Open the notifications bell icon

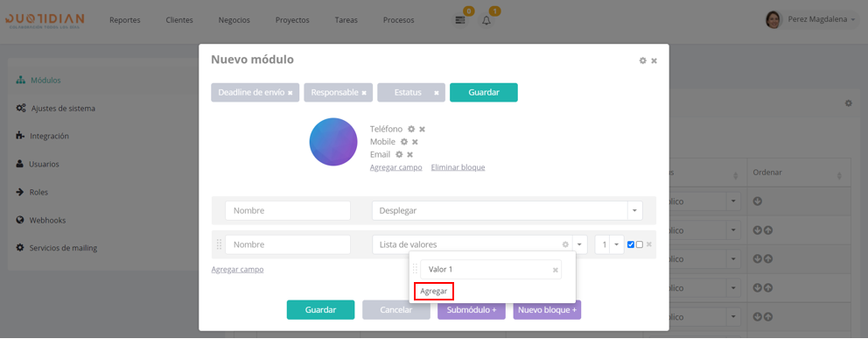[486, 20]
